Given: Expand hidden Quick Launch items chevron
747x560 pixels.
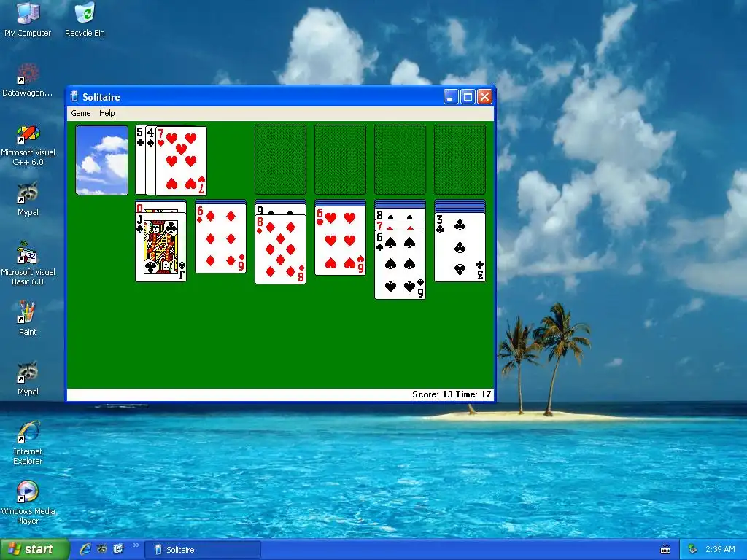Looking at the screenshot, I should click(136, 545).
